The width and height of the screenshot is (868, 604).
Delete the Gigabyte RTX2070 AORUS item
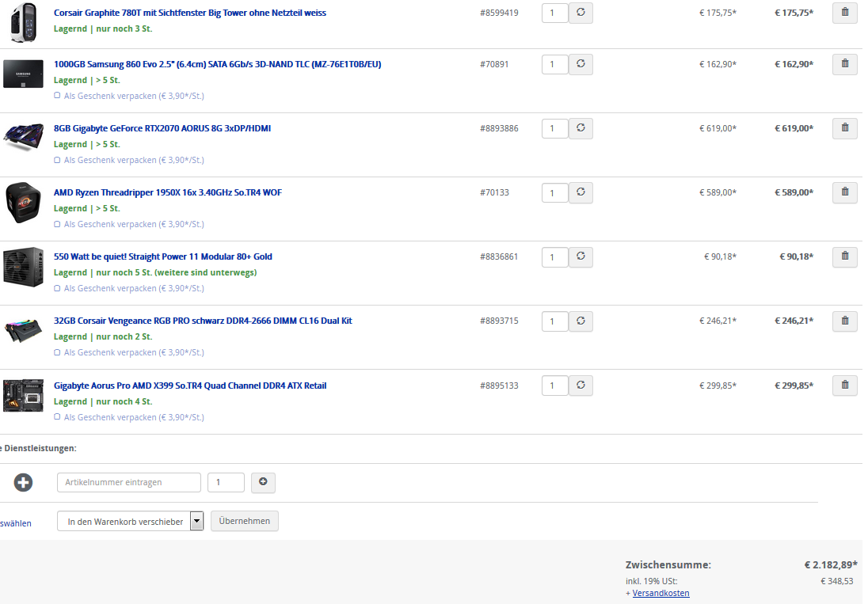(x=845, y=128)
